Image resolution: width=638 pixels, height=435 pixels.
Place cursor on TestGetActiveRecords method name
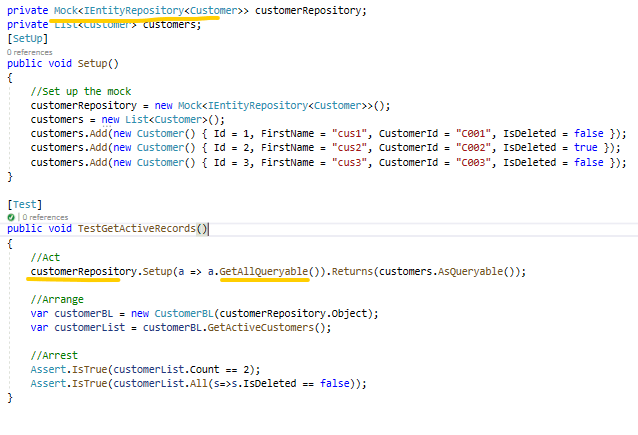(x=137, y=228)
